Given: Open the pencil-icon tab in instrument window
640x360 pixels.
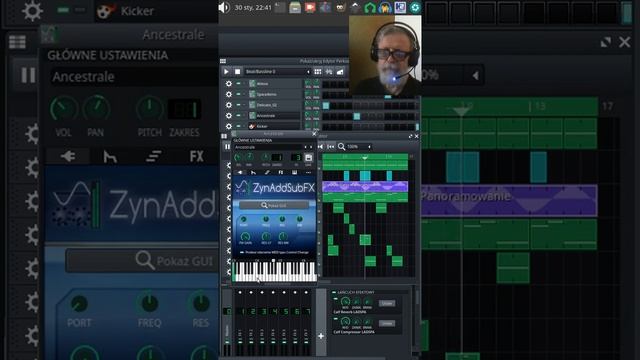Looking at the screenshot, I should (267, 173).
